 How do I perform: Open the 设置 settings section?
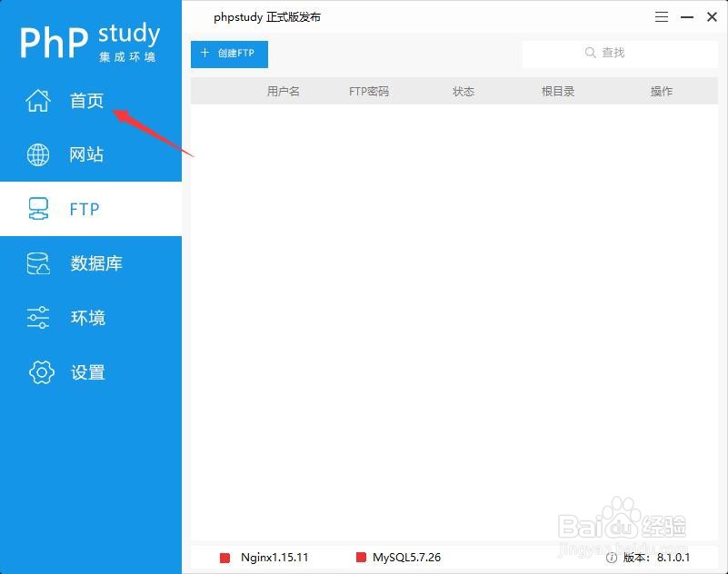coord(91,372)
